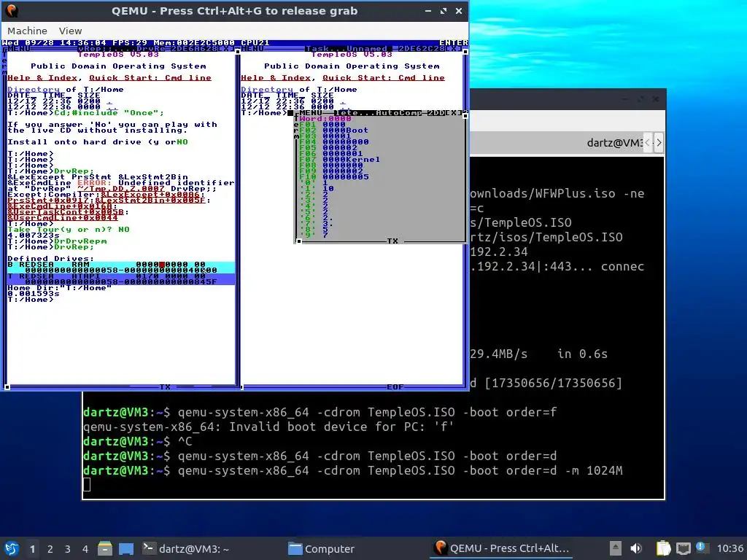Open the &LexStmt2Bin+0x005F trace link
This screenshot has width=747, height=560.
pyautogui.click(x=150, y=200)
